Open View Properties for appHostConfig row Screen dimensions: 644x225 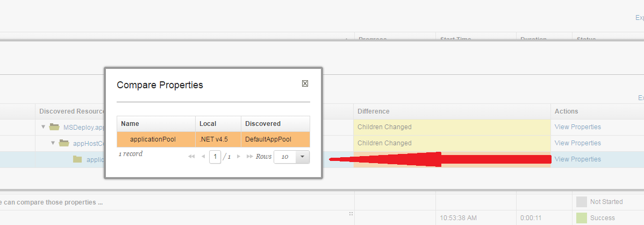coord(577,143)
